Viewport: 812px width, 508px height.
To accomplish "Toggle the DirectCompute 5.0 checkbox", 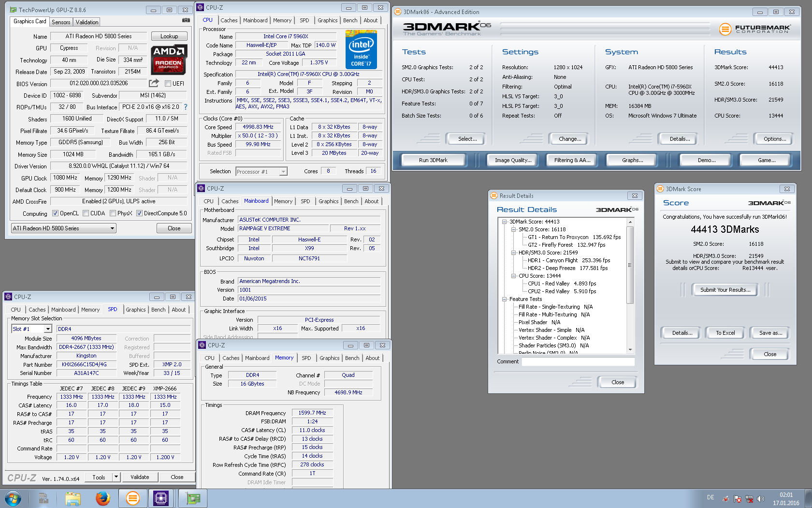I will pyautogui.click(x=139, y=213).
